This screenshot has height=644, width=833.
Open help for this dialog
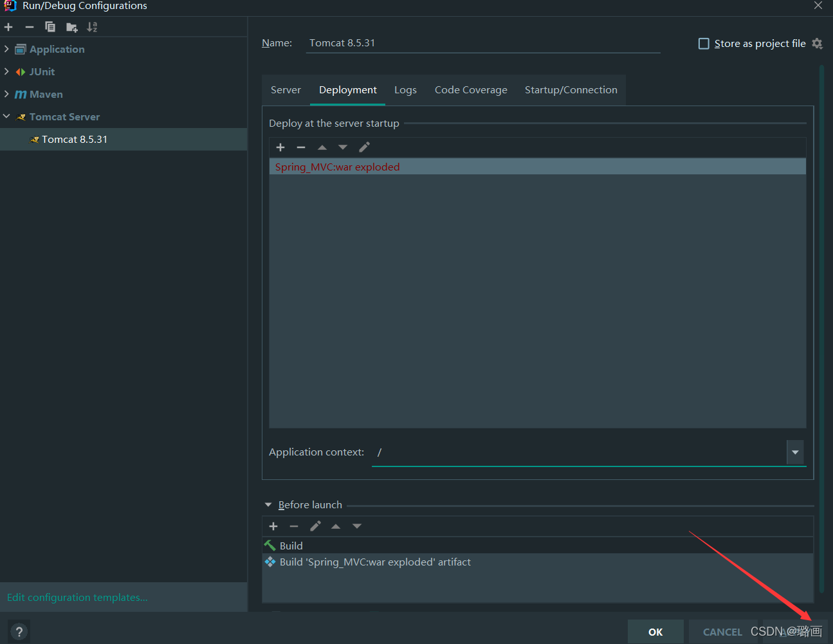point(19,630)
